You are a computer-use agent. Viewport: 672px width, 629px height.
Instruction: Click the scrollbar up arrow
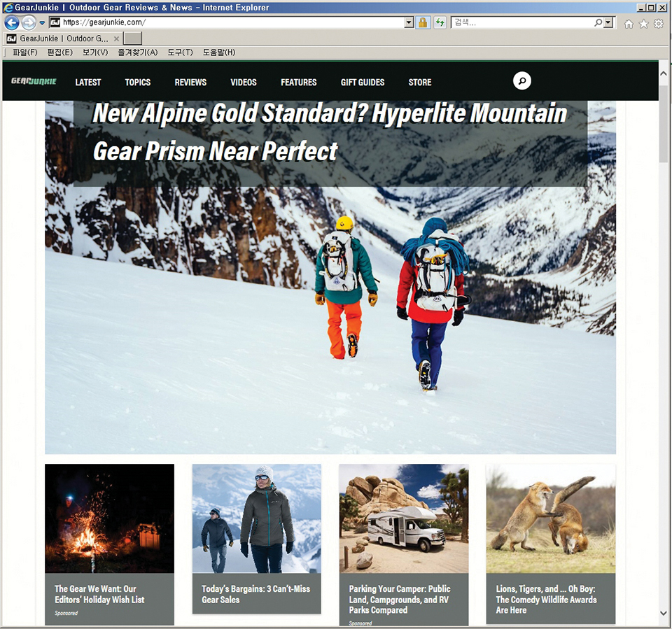(x=664, y=73)
